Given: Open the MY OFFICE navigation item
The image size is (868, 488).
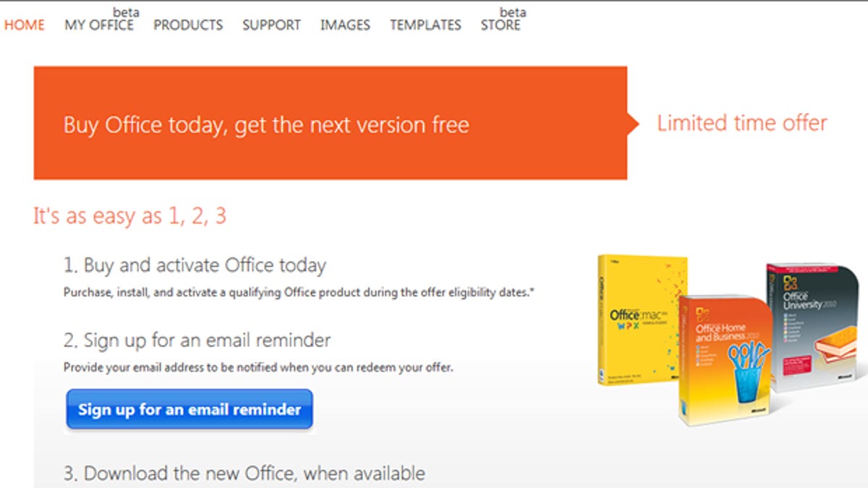Looking at the screenshot, I should [99, 25].
